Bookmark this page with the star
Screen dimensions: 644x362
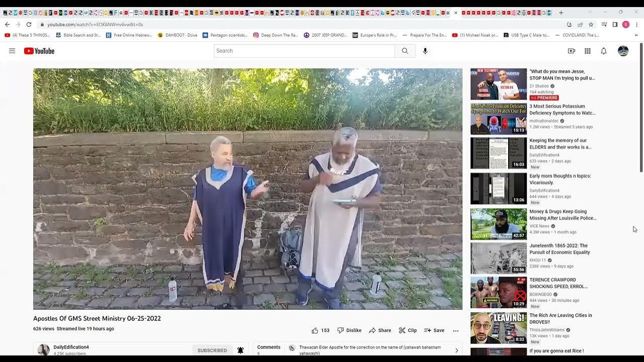tap(591, 24)
